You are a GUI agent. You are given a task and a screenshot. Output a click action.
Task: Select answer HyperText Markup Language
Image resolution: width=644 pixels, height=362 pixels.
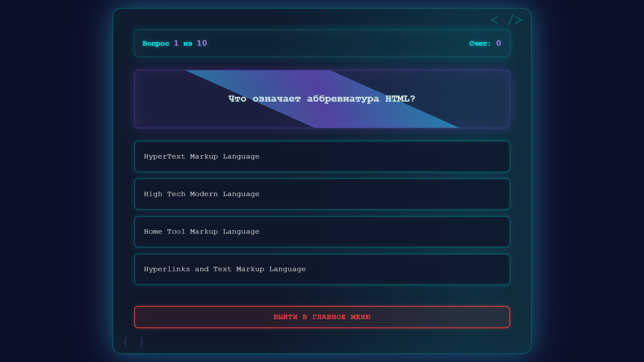(x=322, y=157)
